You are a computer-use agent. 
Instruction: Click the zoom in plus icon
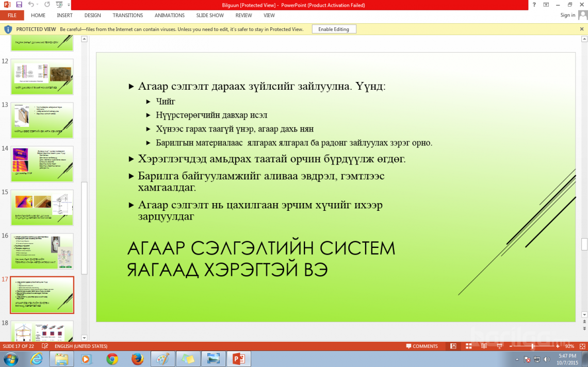click(x=558, y=346)
